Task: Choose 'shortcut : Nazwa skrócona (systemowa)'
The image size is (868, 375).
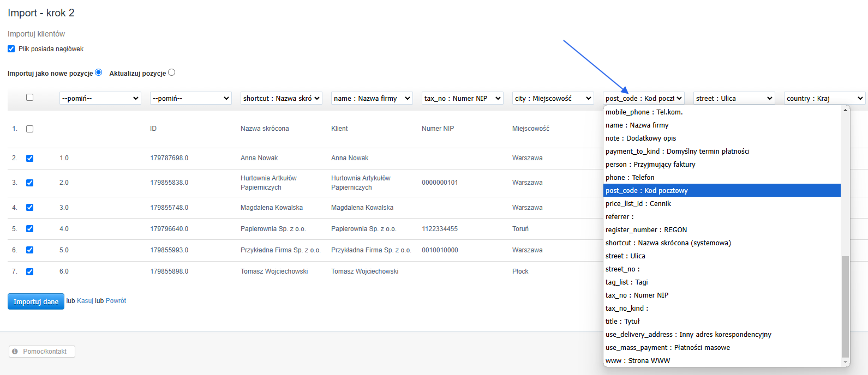Action: coord(722,243)
